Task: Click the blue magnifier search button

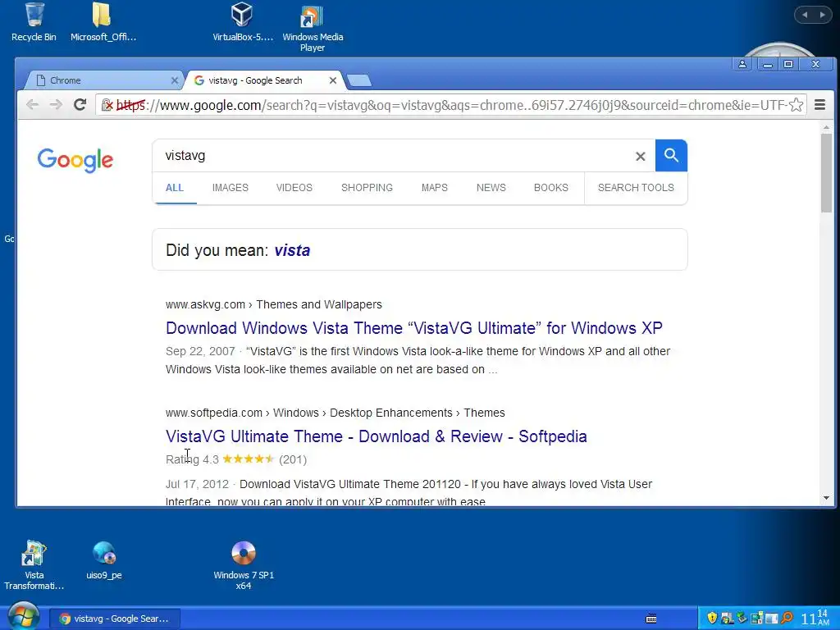Action: click(671, 155)
